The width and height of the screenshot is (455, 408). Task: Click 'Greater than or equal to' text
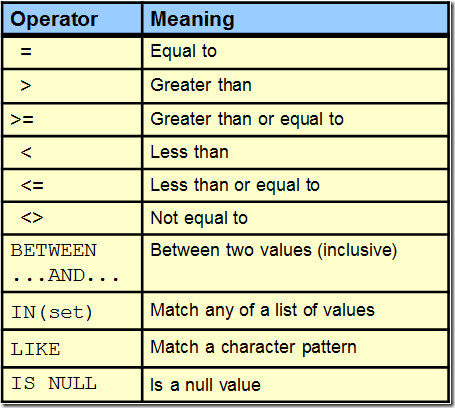[x=247, y=119]
